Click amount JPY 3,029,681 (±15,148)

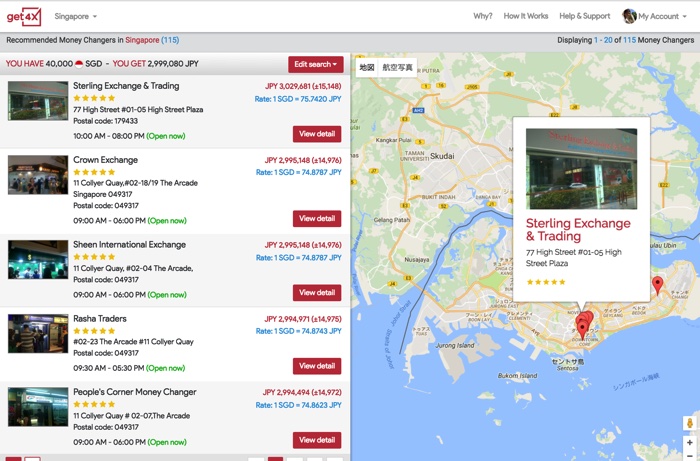(303, 86)
